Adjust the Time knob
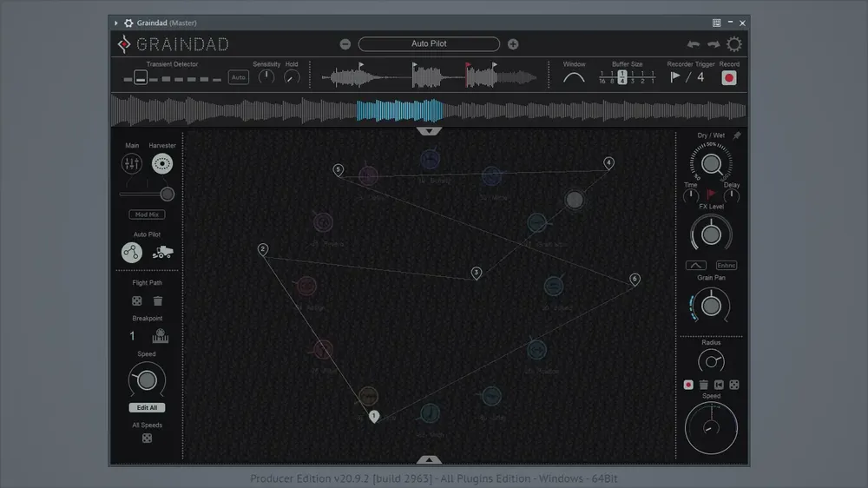 click(690, 196)
